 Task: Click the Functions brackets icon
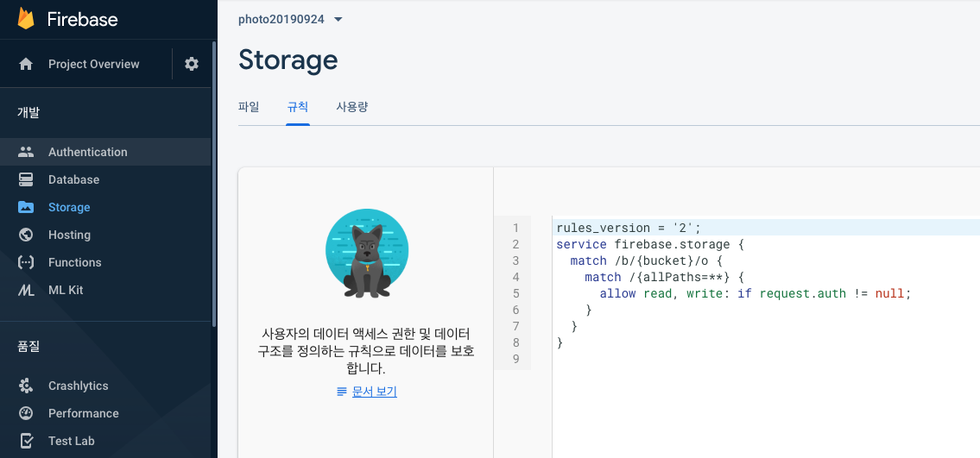tap(26, 262)
